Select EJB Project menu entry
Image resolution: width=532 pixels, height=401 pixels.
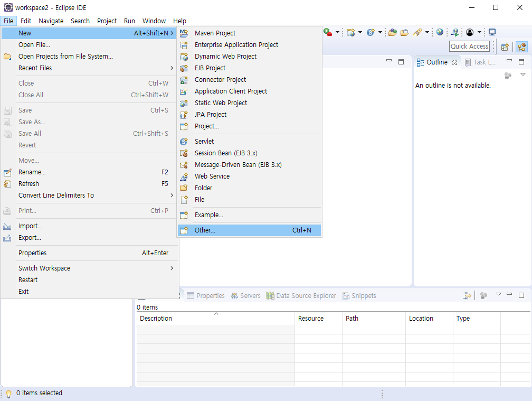(249, 68)
